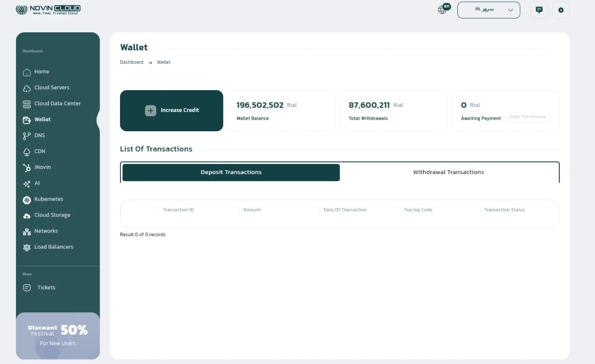Open Load Balancers menu entry

(54, 247)
